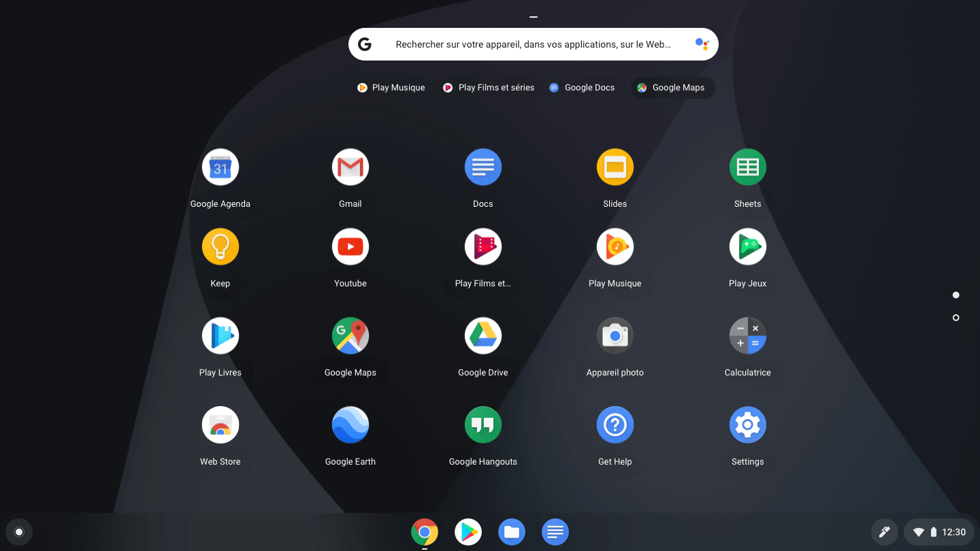Image resolution: width=980 pixels, height=551 pixels.
Task: Open the Slides app
Action: click(615, 167)
